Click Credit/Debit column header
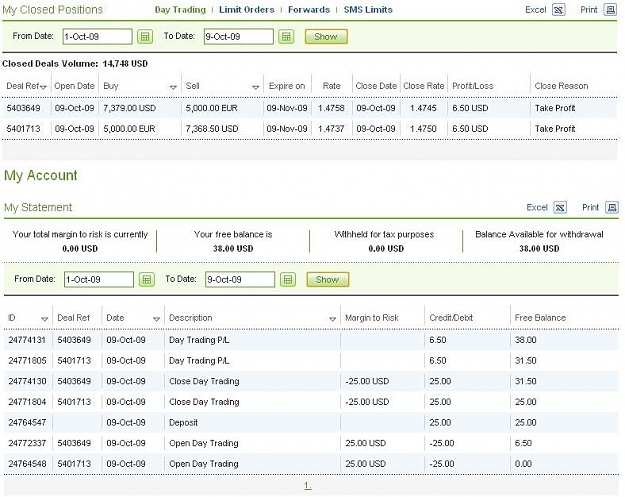 [x=451, y=318]
